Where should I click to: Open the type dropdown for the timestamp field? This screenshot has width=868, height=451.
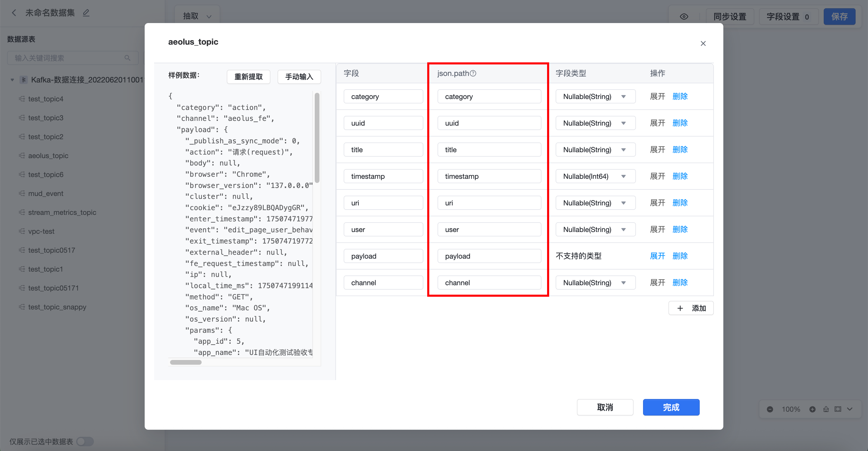pos(595,176)
